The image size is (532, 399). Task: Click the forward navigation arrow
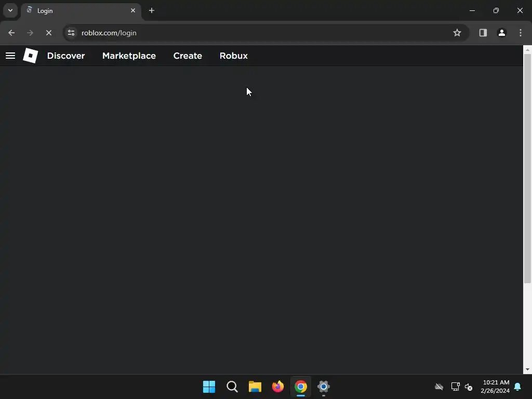pyautogui.click(x=30, y=33)
